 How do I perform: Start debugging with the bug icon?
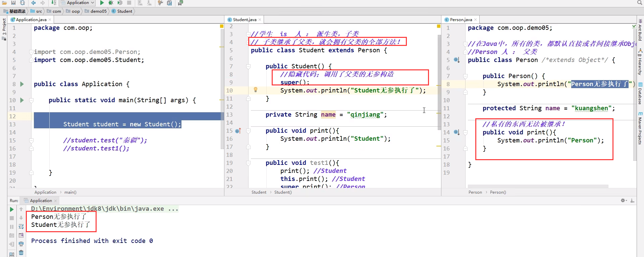click(111, 3)
